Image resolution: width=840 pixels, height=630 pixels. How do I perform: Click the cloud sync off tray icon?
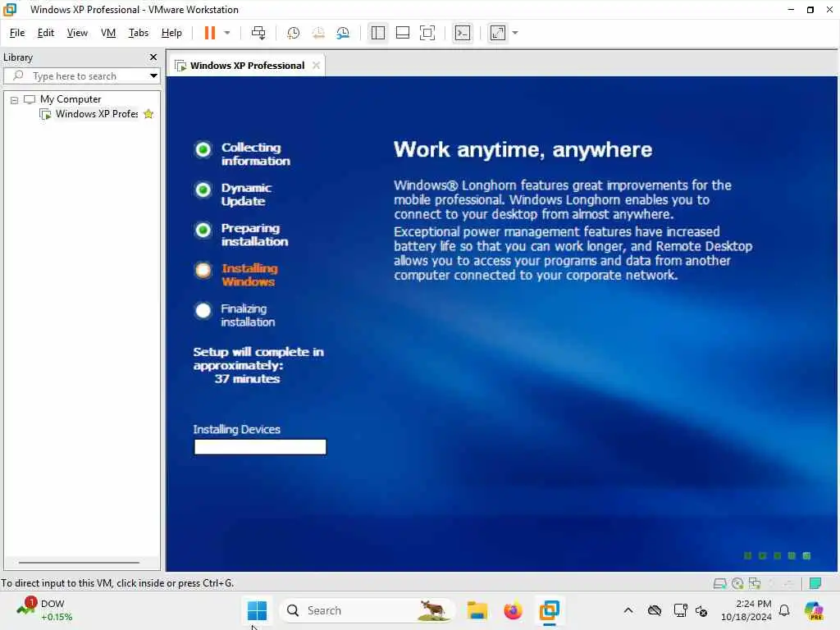654,610
